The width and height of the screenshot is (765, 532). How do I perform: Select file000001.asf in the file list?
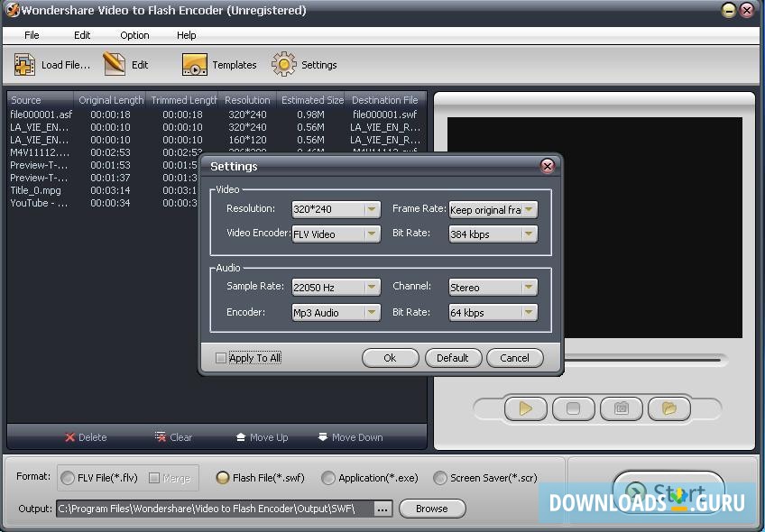[41, 115]
